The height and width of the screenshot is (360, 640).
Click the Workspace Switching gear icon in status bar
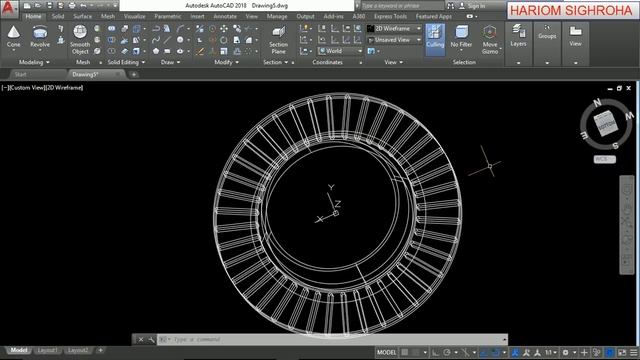pyautogui.click(x=565, y=352)
